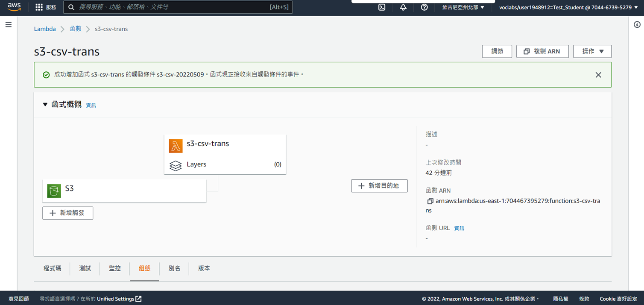
Task: Switch to the 組態 tab
Action: pyautogui.click(x=144, y=268)
